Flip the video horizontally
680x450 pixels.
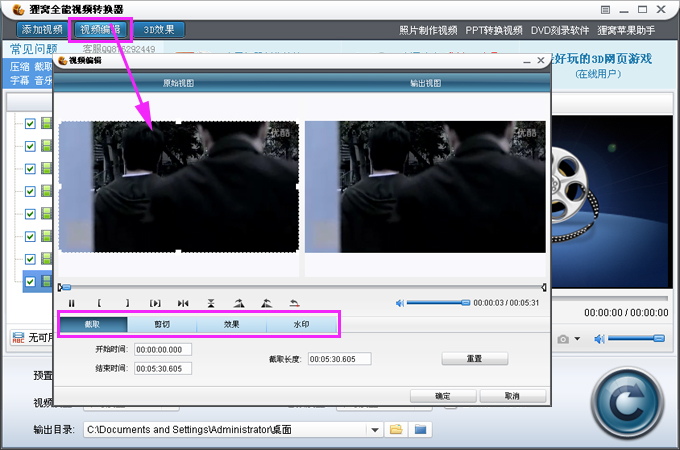183,303
